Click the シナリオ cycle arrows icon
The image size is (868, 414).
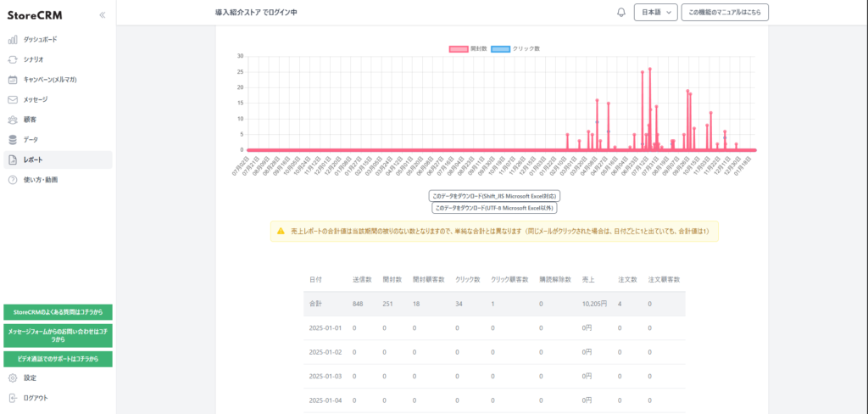coord(13,59)
